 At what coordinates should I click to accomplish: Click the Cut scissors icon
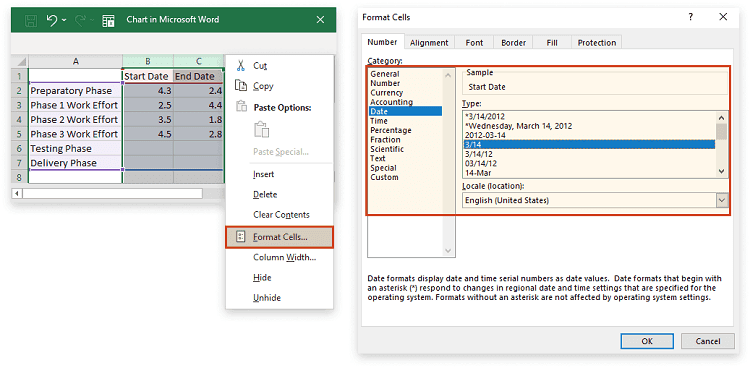click(x=241, y=66)
